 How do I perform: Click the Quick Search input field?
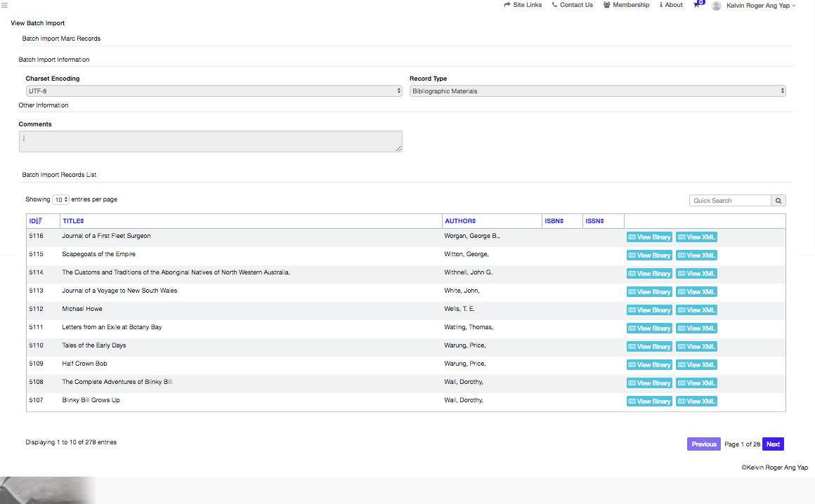[x=730, y=201]
